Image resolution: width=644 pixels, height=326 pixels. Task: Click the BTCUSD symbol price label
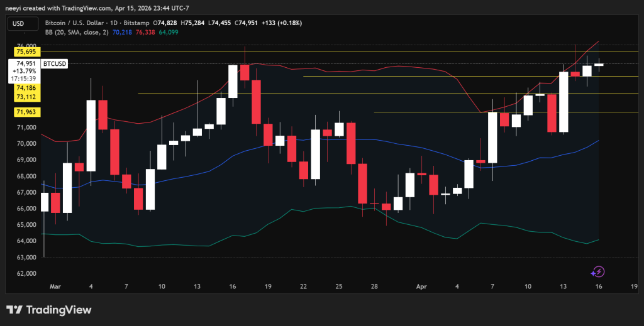(54, 63)
